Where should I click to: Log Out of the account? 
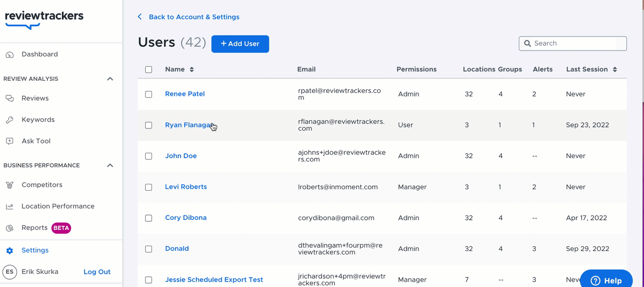coord(97,272)
